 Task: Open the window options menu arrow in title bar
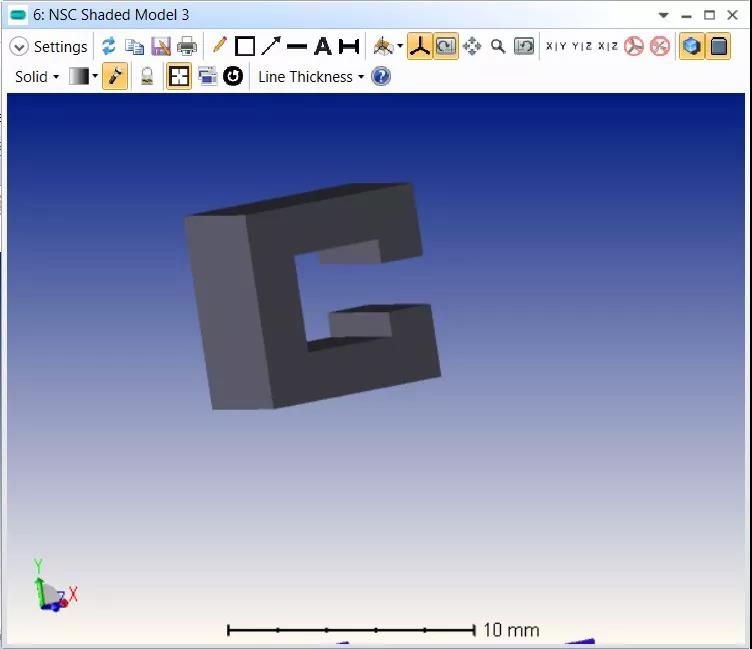pos(663,15)
